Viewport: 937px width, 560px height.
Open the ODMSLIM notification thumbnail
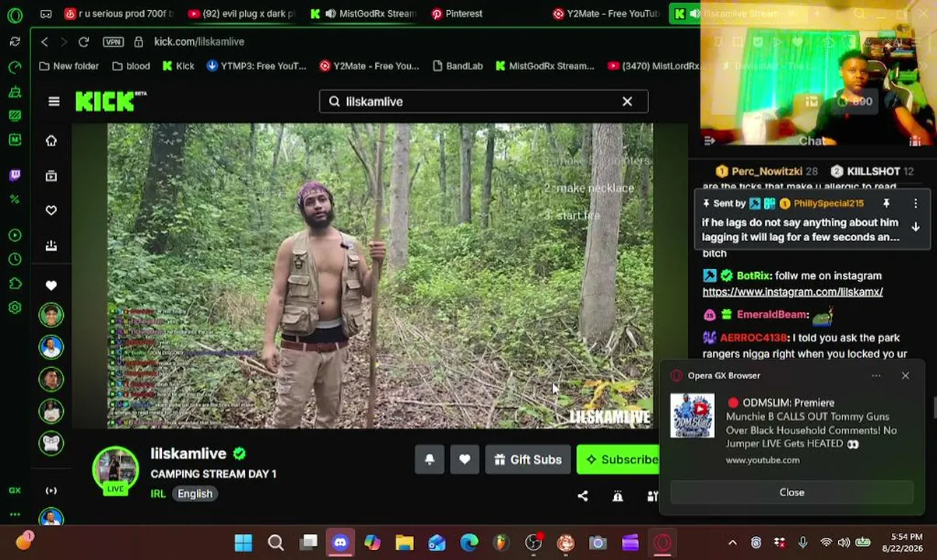(692, 415)
